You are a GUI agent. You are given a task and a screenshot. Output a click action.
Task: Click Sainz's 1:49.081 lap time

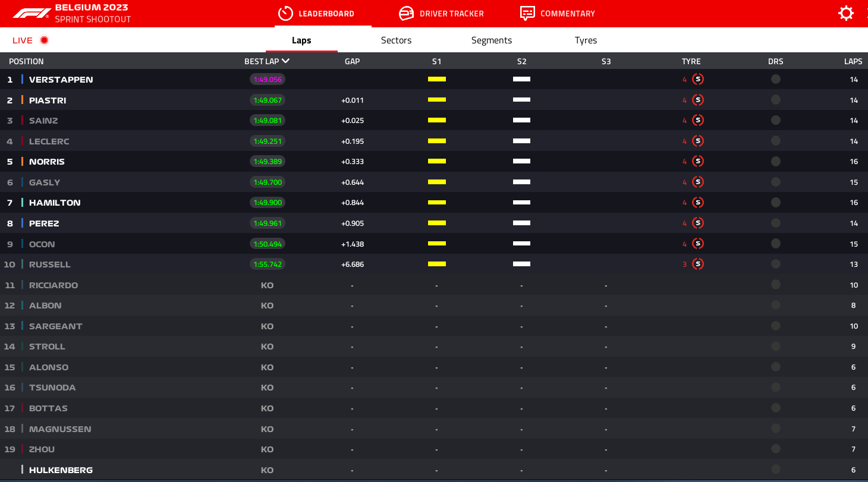click(x=268, y=120)
